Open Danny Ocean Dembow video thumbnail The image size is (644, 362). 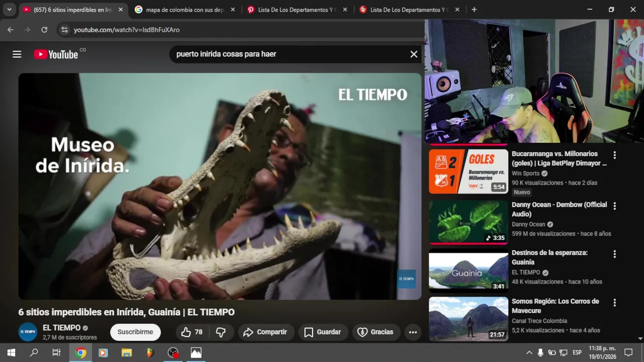pyautogui.click(x=468, y=222)
